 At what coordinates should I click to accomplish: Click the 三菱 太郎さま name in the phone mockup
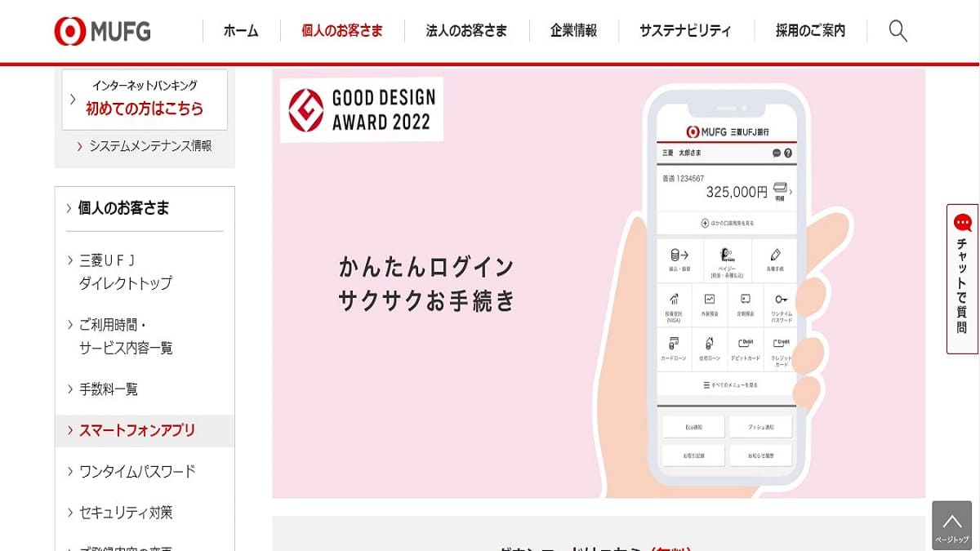click(681, 153)
